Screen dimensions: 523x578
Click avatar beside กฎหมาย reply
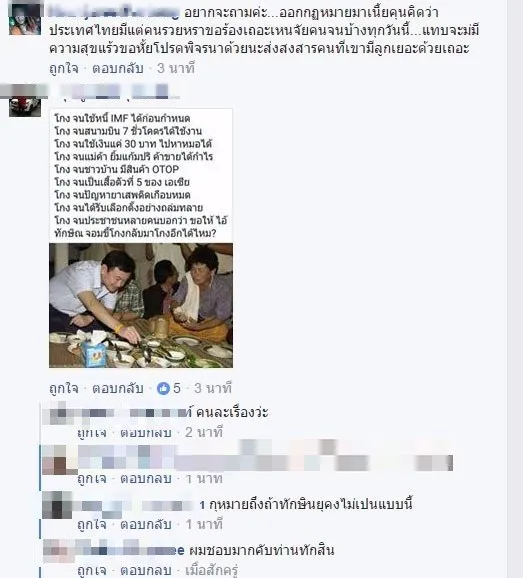(57, 505)
